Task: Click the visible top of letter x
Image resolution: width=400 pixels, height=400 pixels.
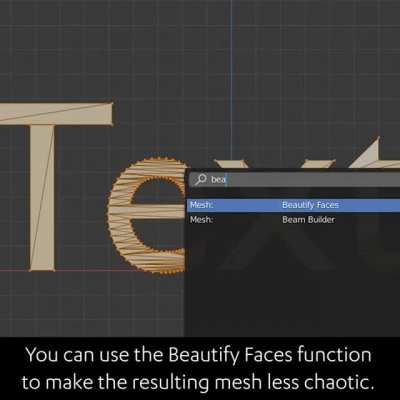Action: point(231,164)
